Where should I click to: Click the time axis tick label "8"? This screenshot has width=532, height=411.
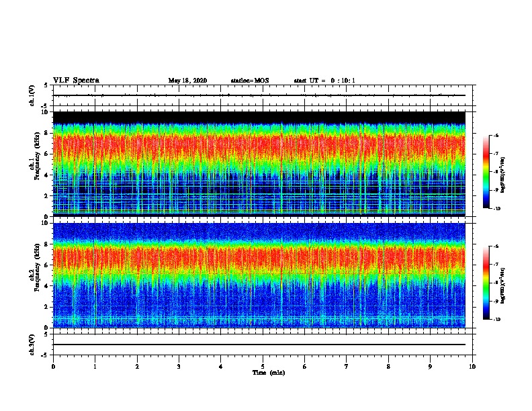[388, 367]
